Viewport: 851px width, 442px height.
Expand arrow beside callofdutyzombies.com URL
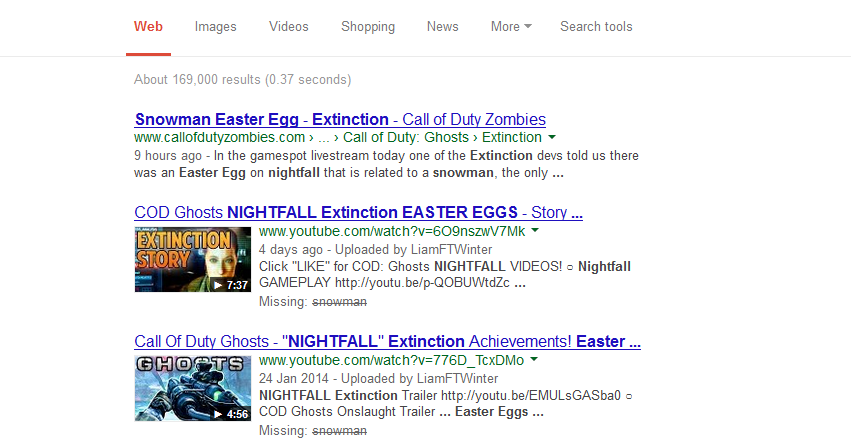click(552, 137)
